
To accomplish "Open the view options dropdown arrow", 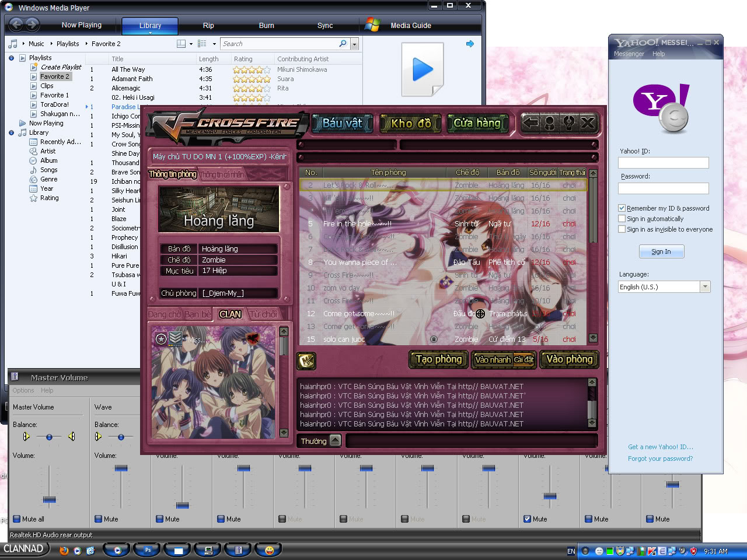I will 214,44.
